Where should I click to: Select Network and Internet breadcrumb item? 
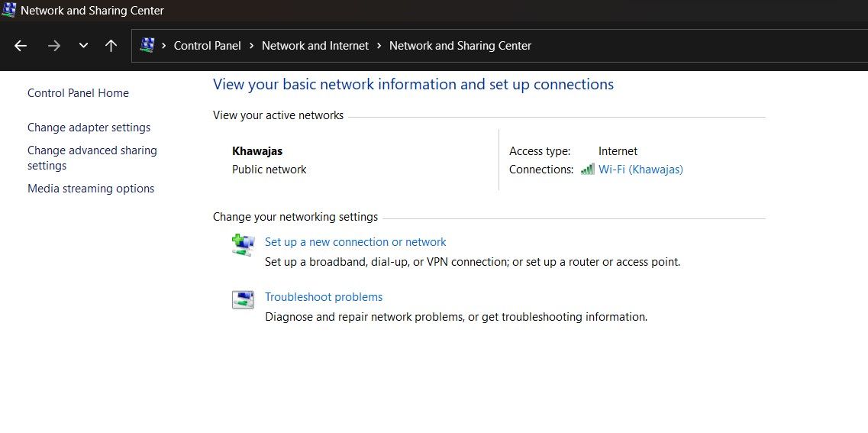(x=315, y=46)
